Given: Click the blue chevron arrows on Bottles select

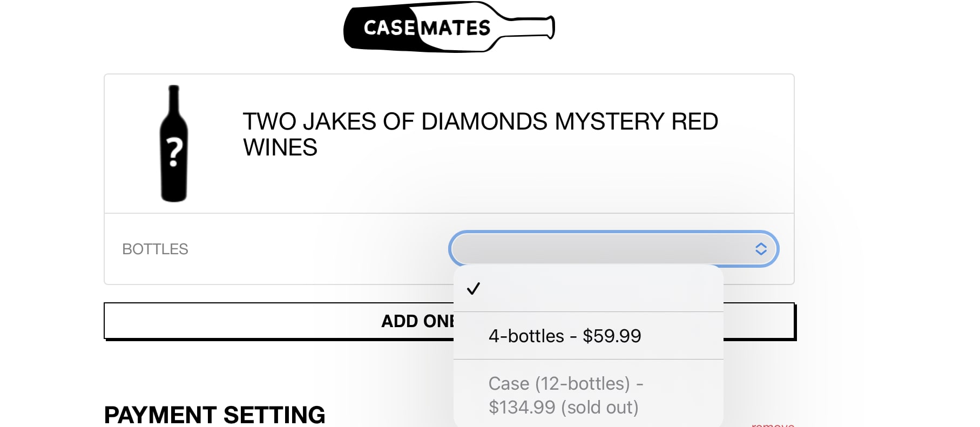Looking at the screenshot, I should tap(761, 249).
